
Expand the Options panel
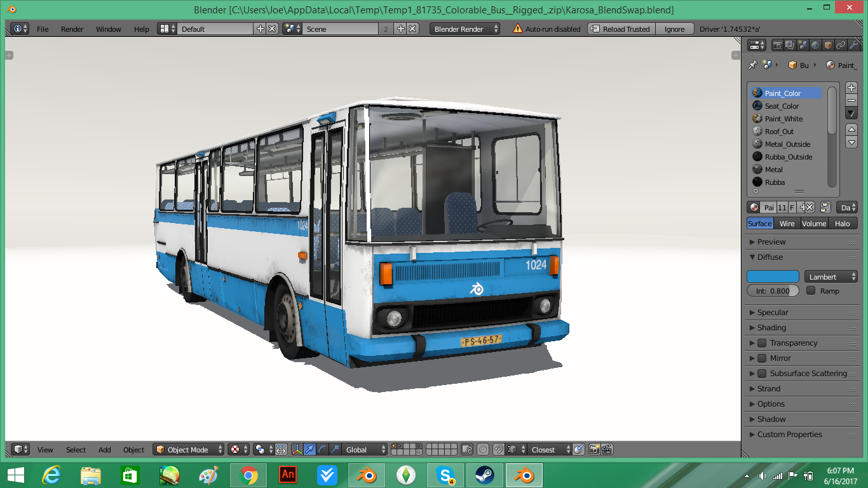pyautogui.click(x=801, y=404)
